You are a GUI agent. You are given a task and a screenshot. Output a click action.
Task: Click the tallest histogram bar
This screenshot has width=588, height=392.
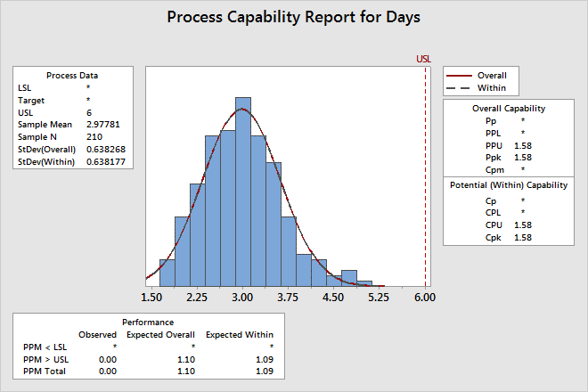[242, 189]
